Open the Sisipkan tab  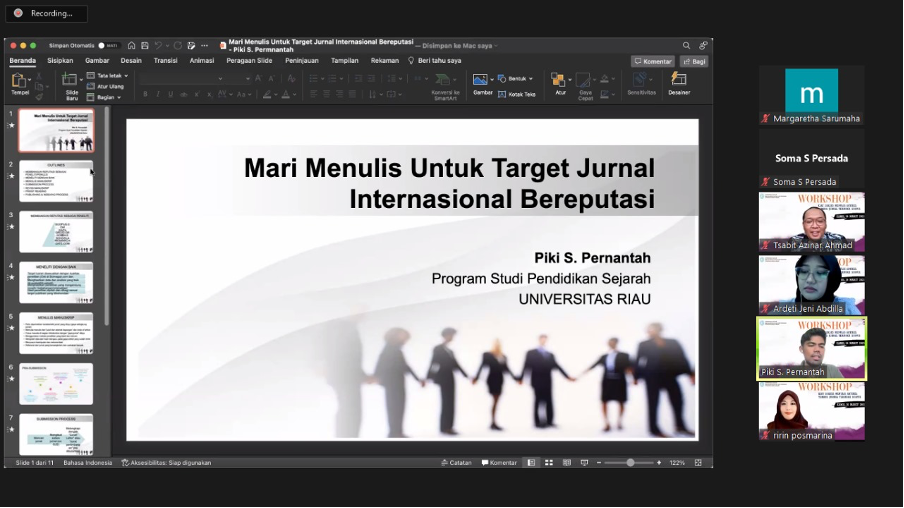pos(60,60)
